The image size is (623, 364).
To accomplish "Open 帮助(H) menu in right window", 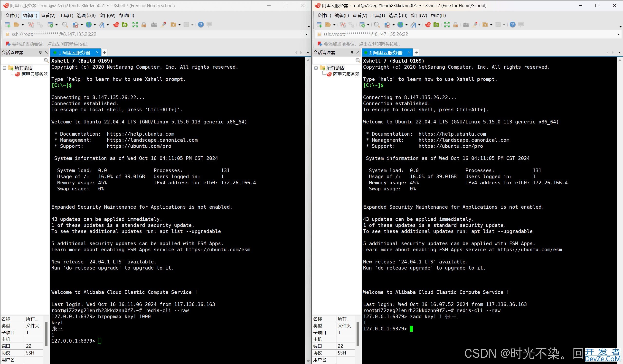I will (x=438, y=15).
